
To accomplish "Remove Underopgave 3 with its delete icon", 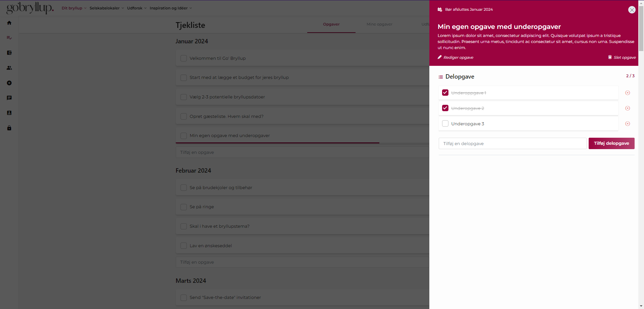I will click(x=628, y=124).
